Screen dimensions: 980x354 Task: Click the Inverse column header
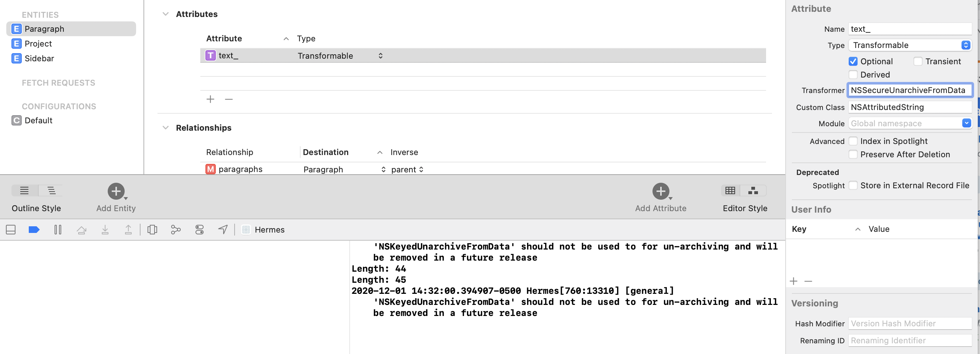pos(404,153)
